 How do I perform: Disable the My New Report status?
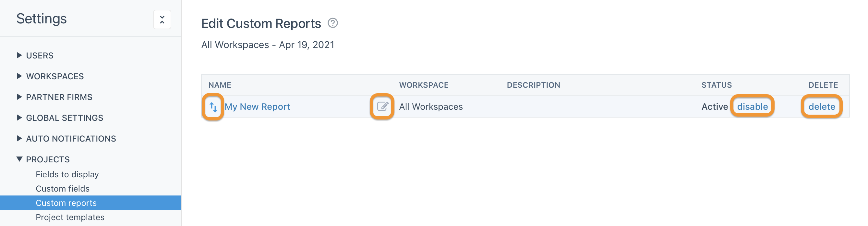tap(753, 107)
